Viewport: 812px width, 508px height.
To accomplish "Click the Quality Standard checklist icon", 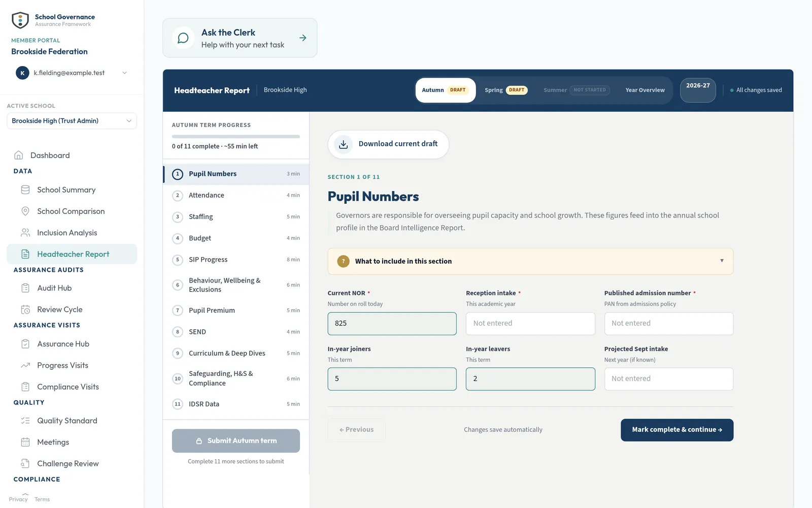I will click(x=25, y=421).
